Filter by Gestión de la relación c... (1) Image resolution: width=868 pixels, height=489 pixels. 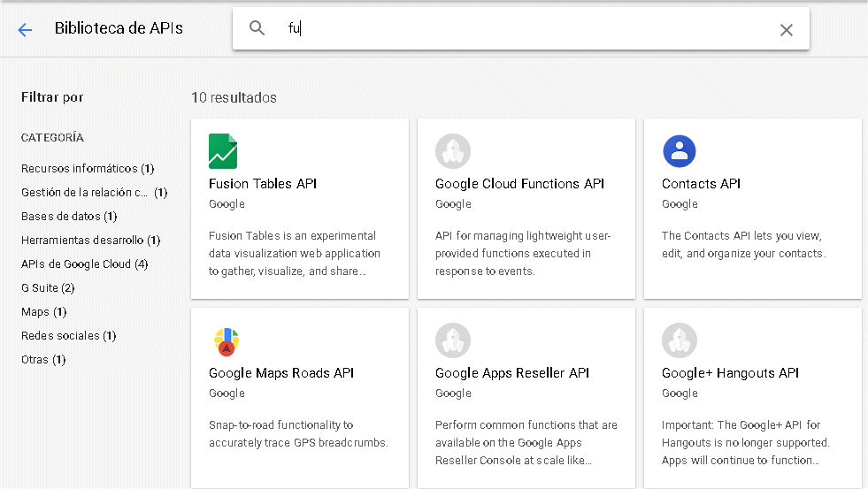94,193
